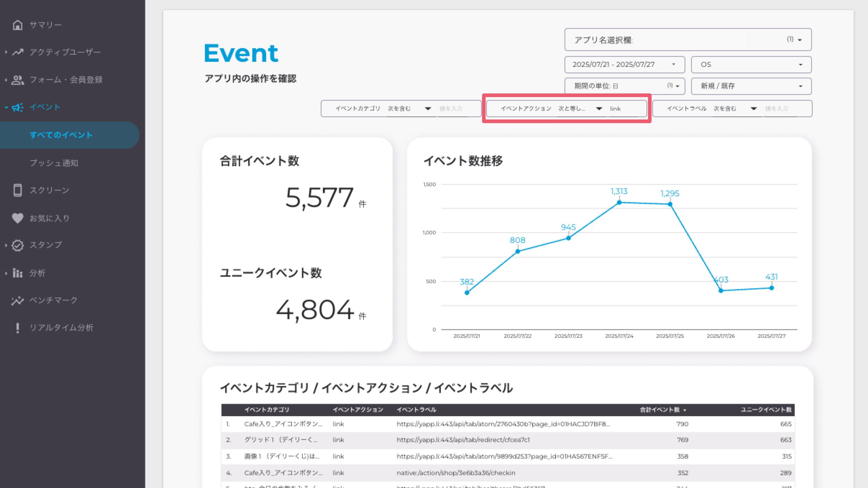Click the 431 data point on 2025/07/27
The height and width of the screenshot is (488, 868).
tap(771, 288)
